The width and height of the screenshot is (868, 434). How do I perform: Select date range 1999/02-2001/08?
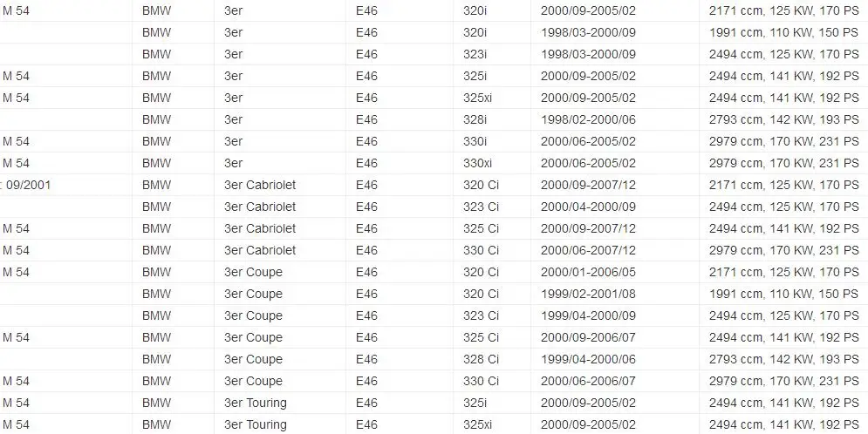click(x=588, y=294)
